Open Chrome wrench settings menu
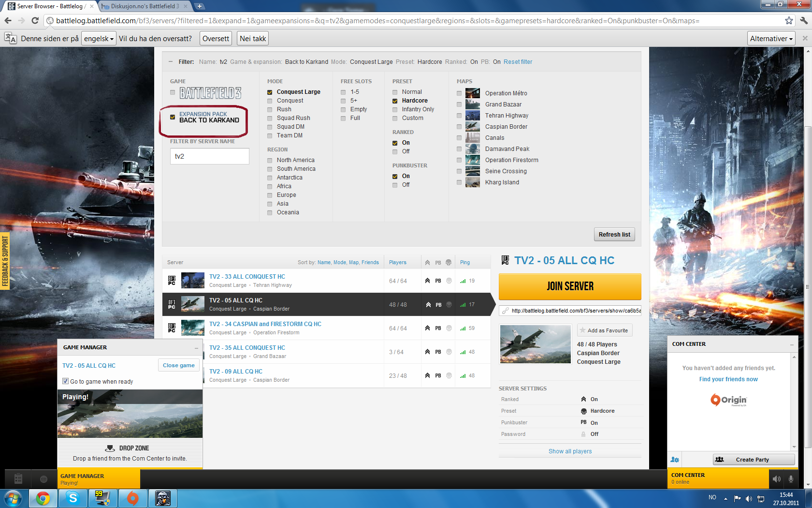Viewport: 812px width, 508px height. coord(804,20)
